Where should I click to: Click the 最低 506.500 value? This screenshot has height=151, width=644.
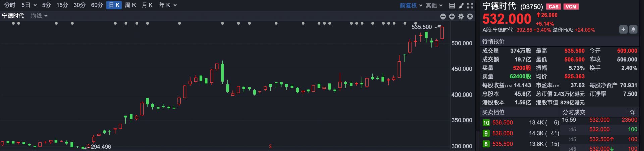click(x=574, y=59)
